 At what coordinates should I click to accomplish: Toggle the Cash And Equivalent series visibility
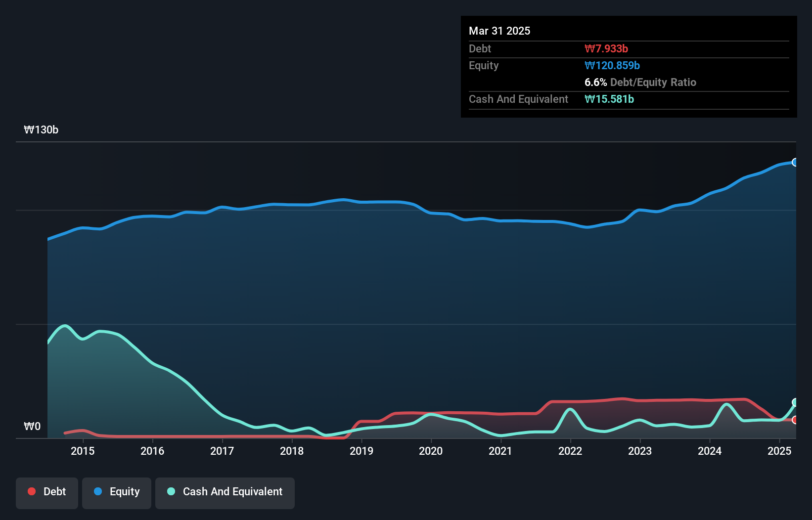(x=225, y=492)
